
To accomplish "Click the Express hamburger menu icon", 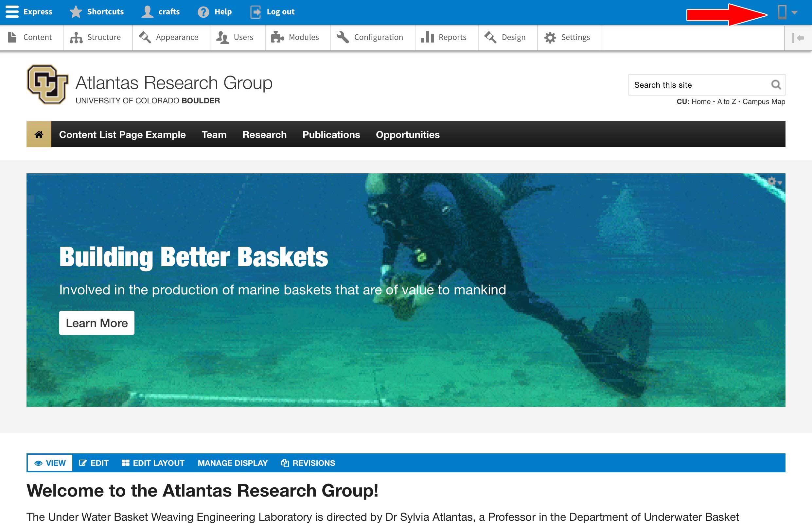I will (x=12, y=11).
